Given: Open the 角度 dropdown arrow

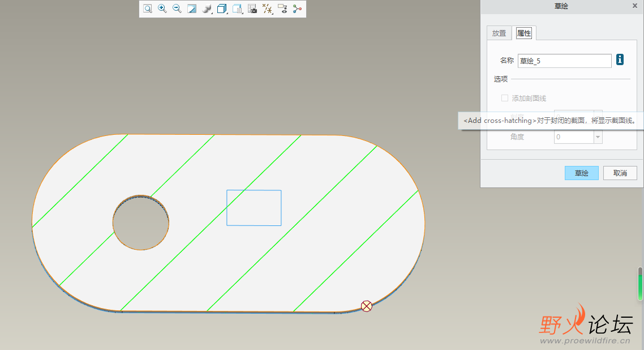Looking at the screenshot, I should [598, 137].
